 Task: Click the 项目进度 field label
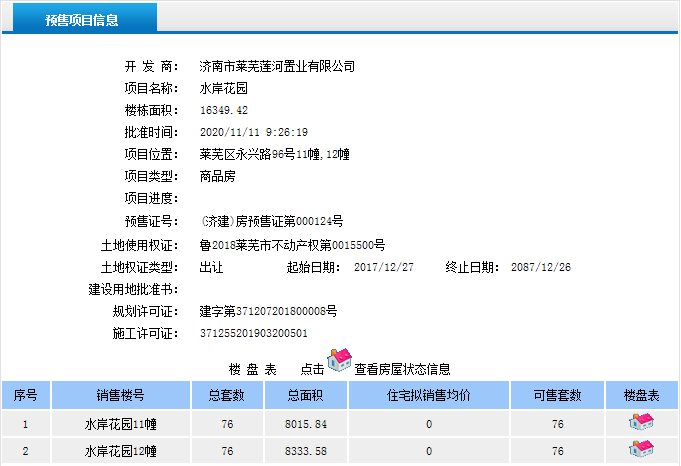(152, 198)
